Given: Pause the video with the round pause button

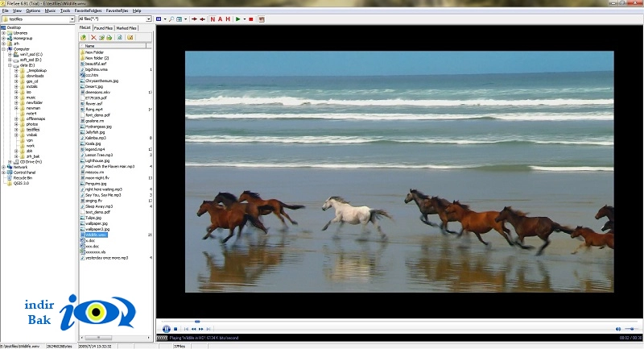Looking at the screenshot, I should click(166, 329).
